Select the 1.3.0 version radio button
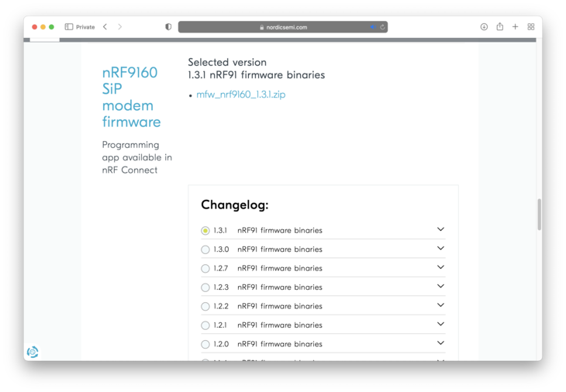This screenshot has width=566, height=392. click(x=205, y=249)
